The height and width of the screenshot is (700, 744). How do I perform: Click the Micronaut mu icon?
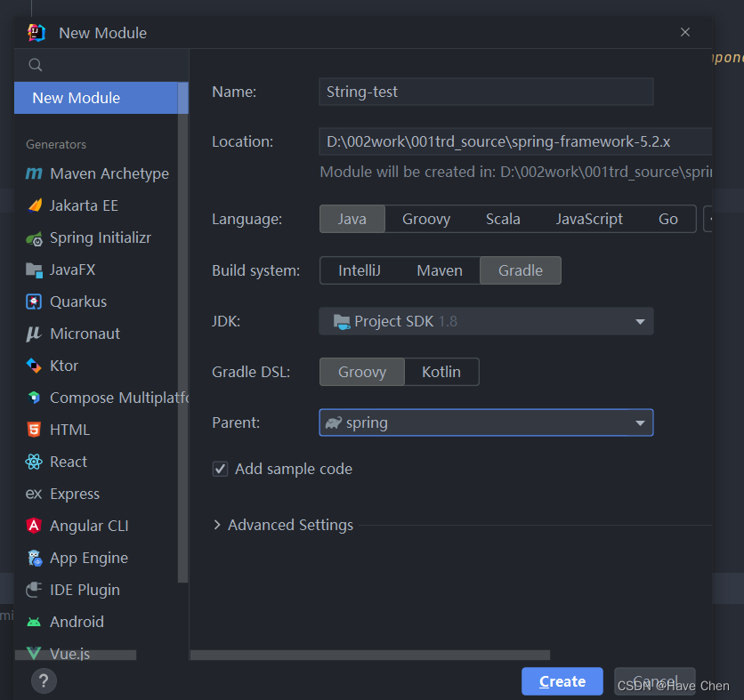click(x=33, y=334)
